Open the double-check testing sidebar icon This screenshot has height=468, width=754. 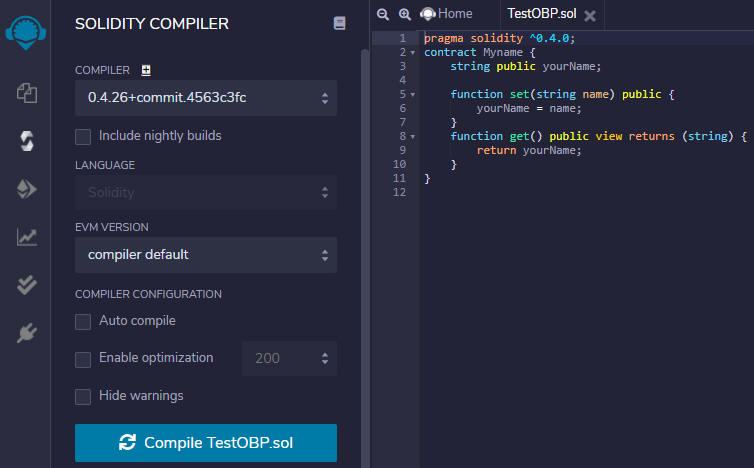click(x=27, y=285)
